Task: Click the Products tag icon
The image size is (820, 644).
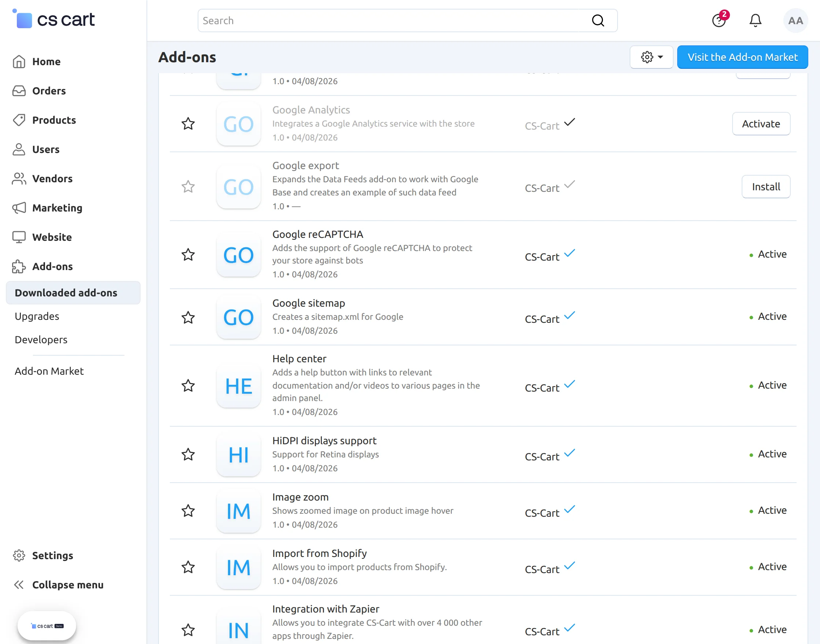Action: (19, 120)
